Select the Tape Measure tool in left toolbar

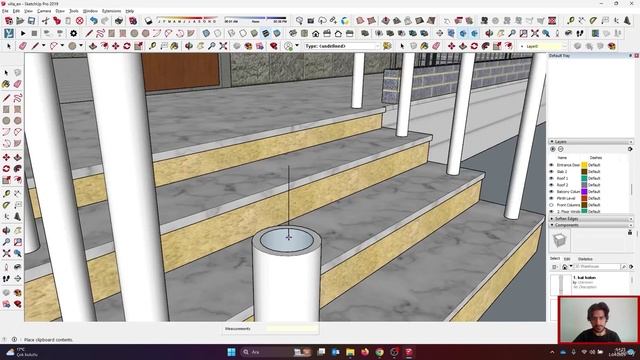tap(6, 194)
